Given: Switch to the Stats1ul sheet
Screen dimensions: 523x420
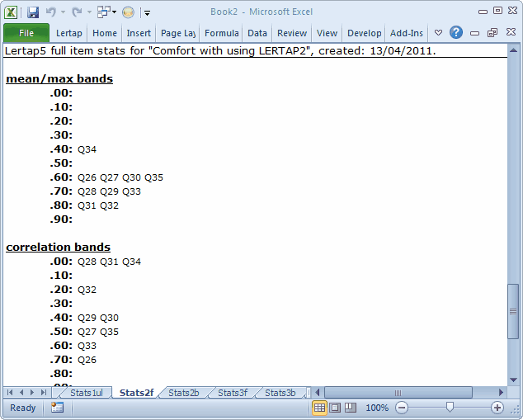Looking at the screenshot, I should [x=87, y=393].
